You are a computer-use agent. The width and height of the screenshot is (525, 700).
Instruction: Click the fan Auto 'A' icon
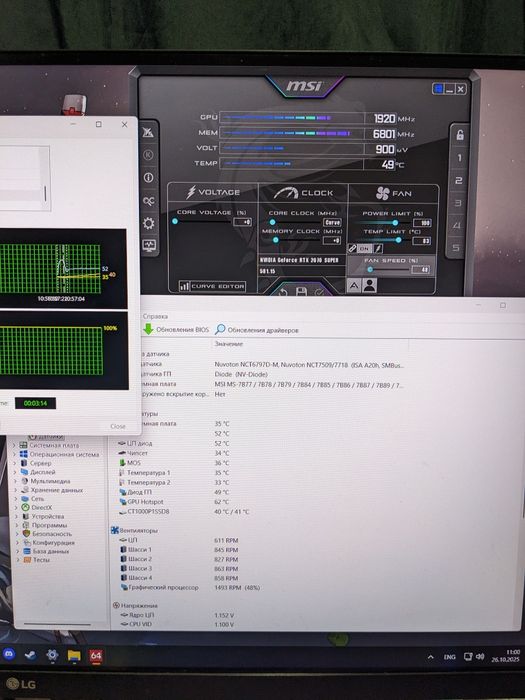pos(354,286)
